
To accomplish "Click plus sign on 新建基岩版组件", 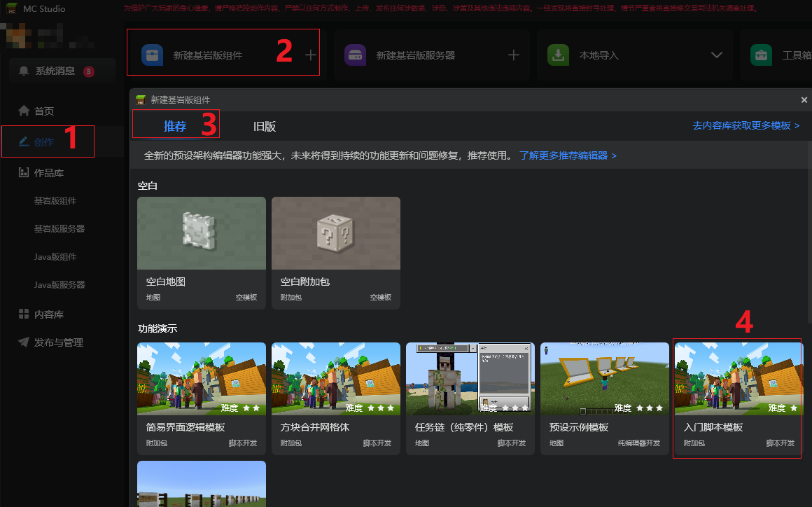I will pos(311,55).
